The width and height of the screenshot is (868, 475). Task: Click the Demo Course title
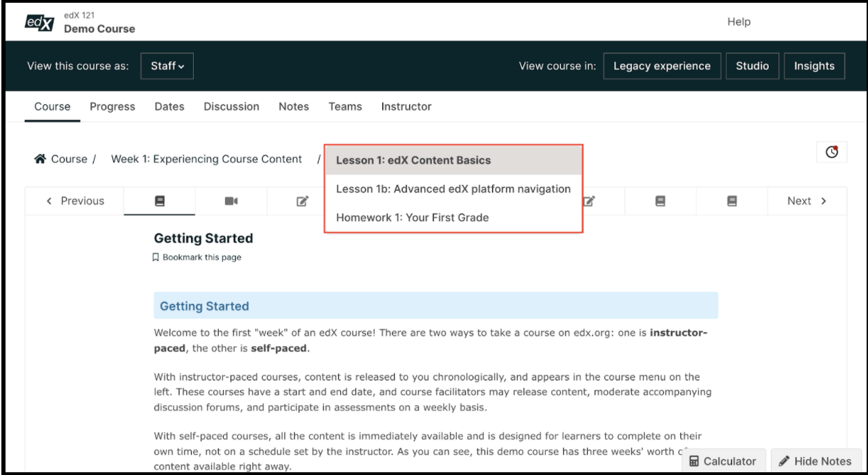(99, 29)
